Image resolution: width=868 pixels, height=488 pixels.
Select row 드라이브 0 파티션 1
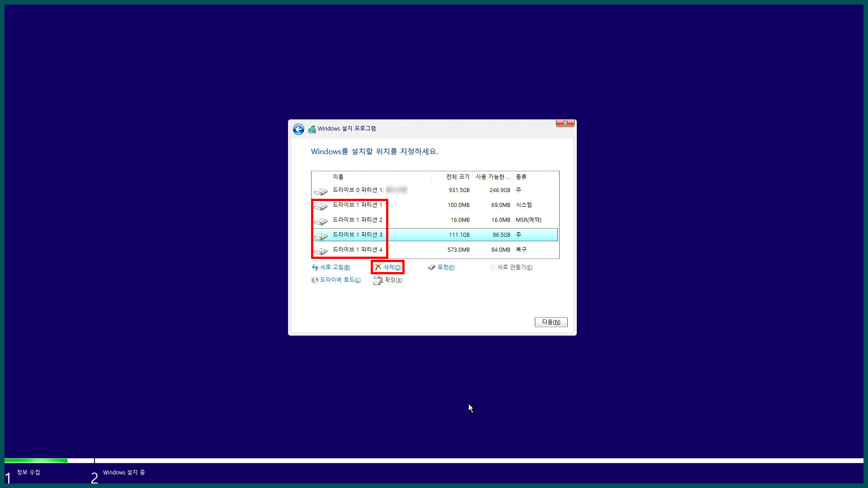[435, 190]
